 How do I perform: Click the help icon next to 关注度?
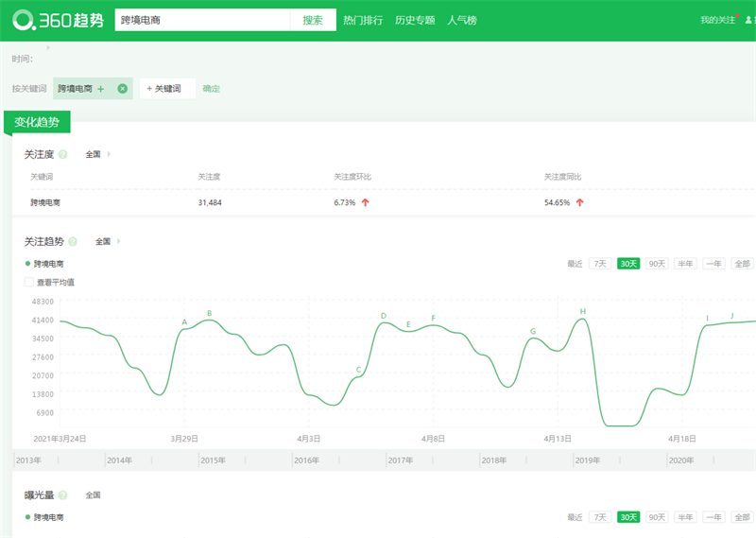point(62,154)
